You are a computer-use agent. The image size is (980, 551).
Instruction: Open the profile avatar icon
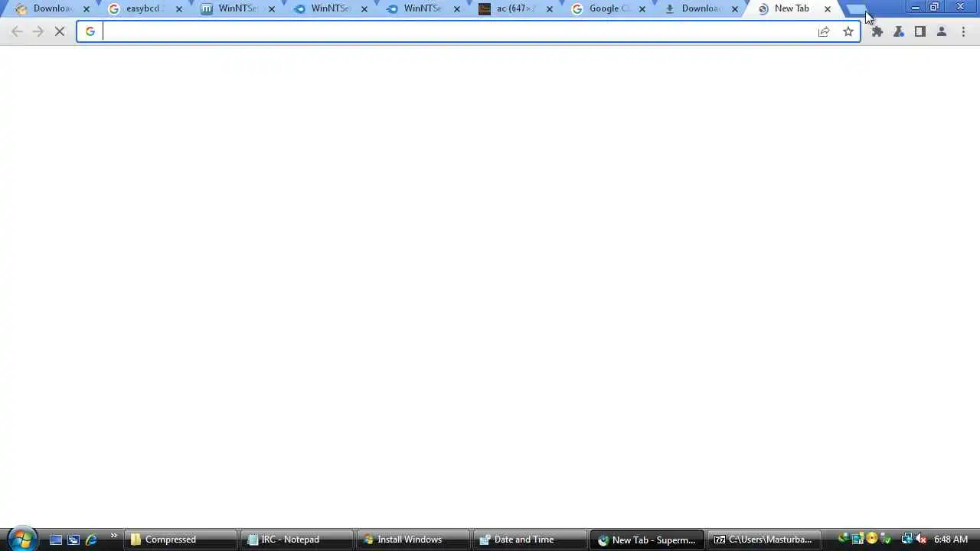tap(942, 31)
